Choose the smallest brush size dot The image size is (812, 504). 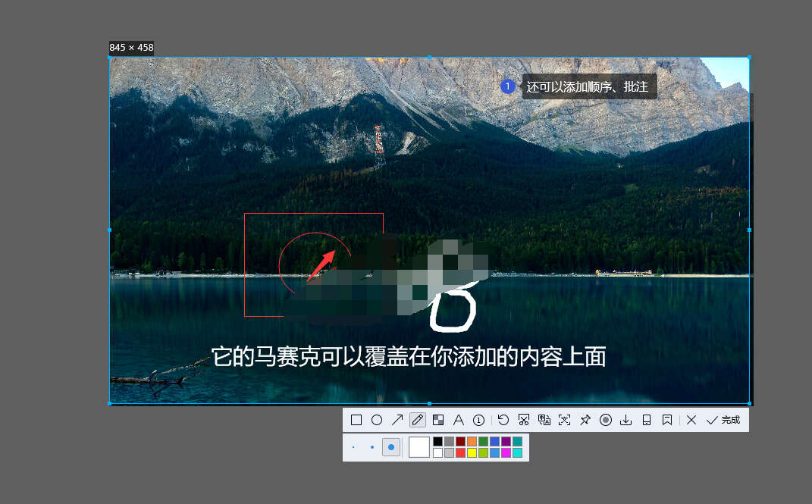(354, 447)
